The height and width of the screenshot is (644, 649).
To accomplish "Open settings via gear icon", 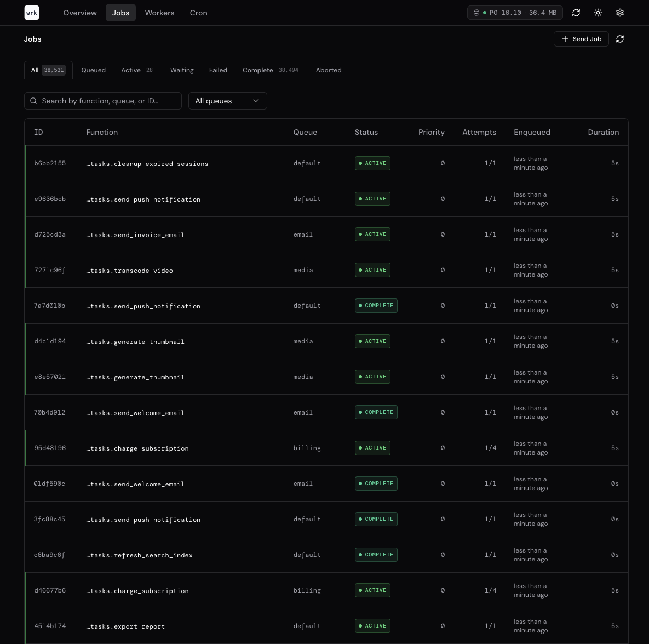I will [x=620, y=13].
